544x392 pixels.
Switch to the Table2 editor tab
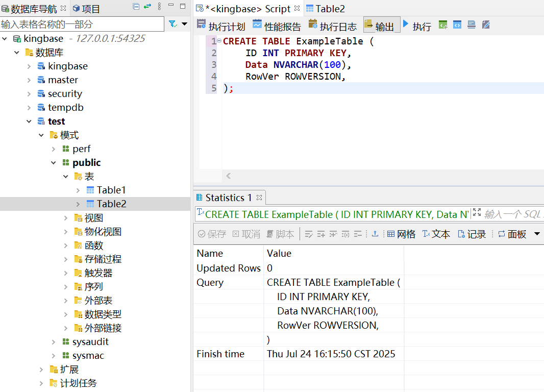click(325, 9)
